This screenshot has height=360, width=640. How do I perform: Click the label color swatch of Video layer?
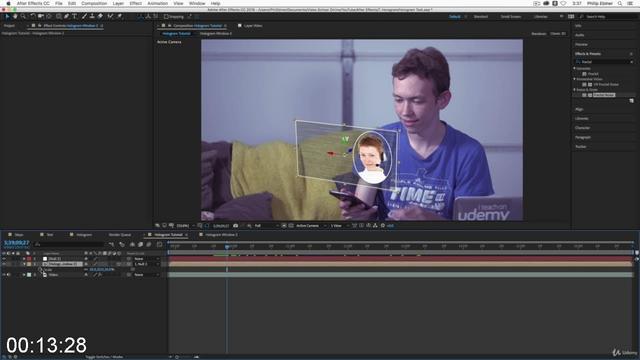(29, 275)
